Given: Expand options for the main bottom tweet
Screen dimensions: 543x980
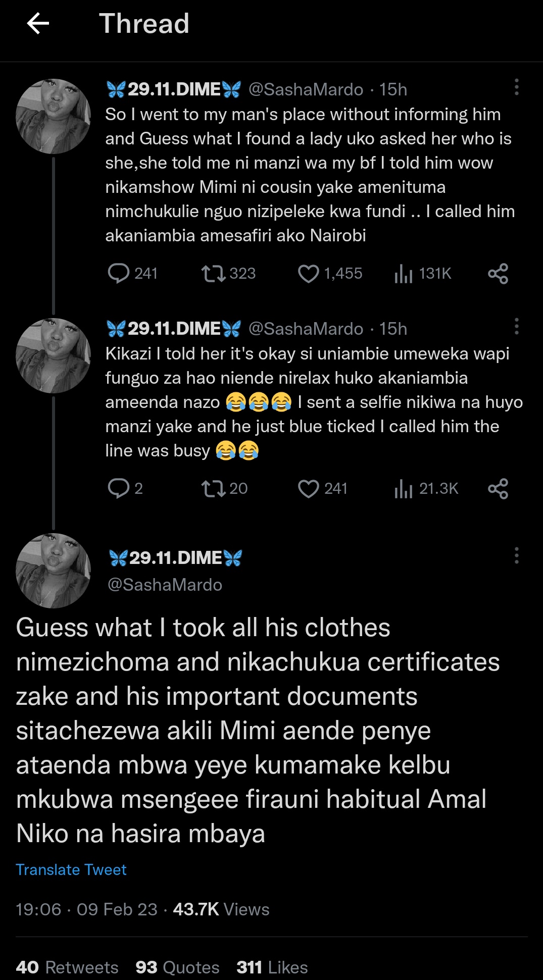Looking at the screenshot, I should (x=516, y=555).
